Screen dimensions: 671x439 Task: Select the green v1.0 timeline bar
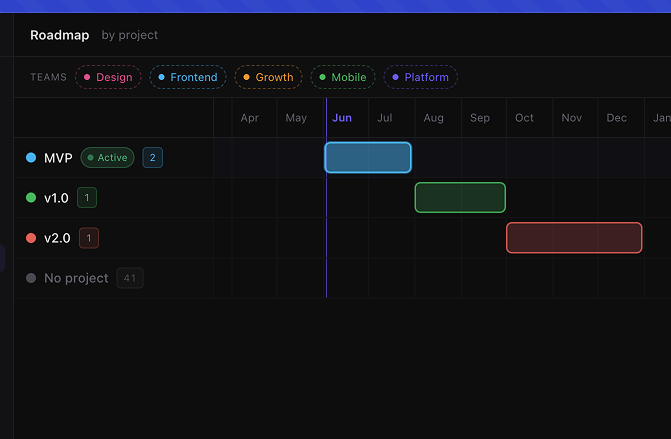tap(460, 198)
